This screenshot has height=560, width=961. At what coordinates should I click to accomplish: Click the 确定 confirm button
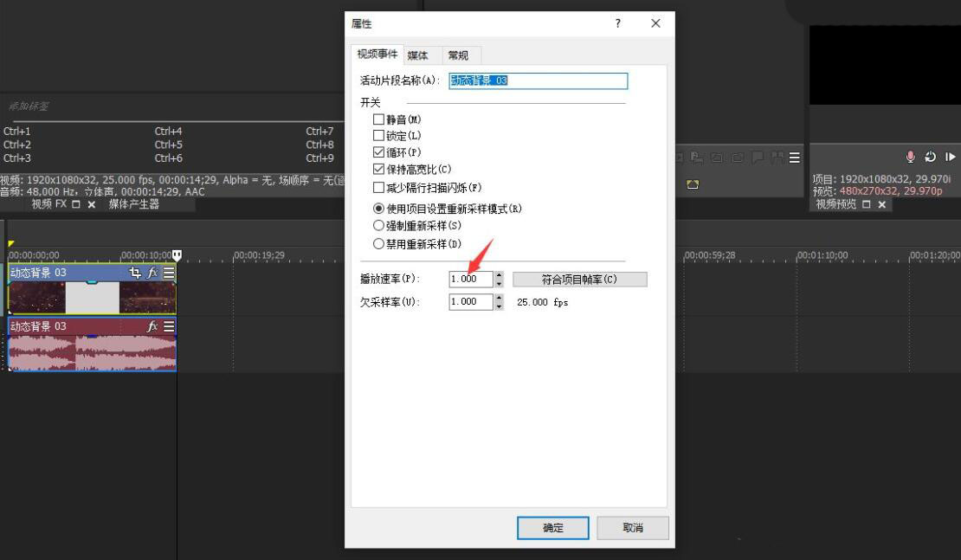552,527
